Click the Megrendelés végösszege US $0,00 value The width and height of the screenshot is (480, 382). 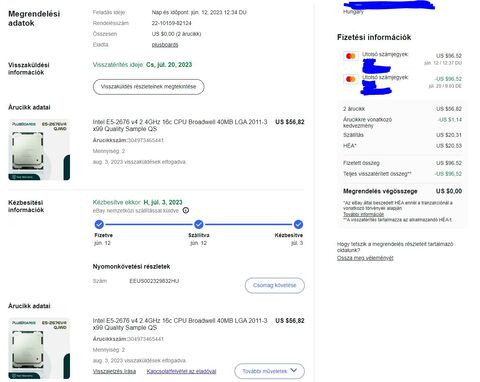(449, 191)
